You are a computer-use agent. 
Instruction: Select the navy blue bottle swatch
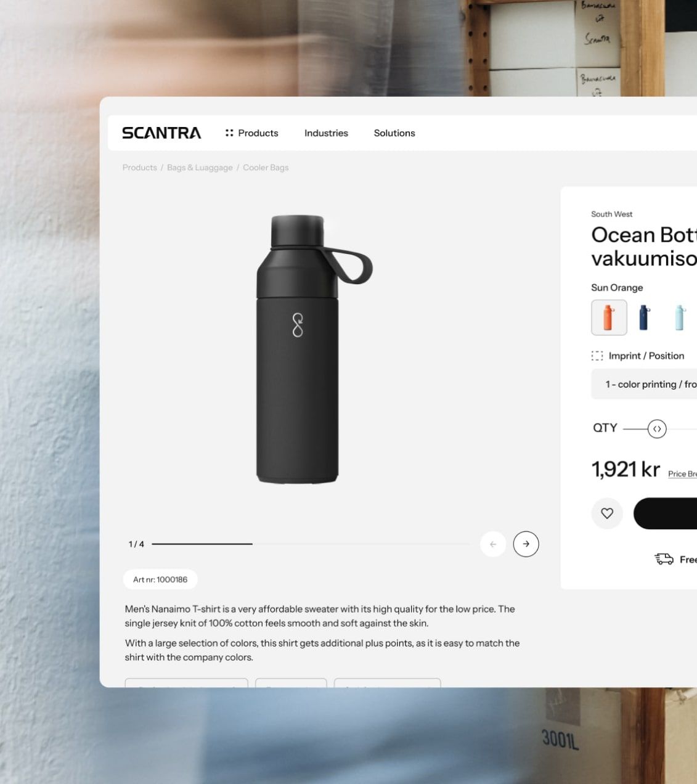pos(644,317)
